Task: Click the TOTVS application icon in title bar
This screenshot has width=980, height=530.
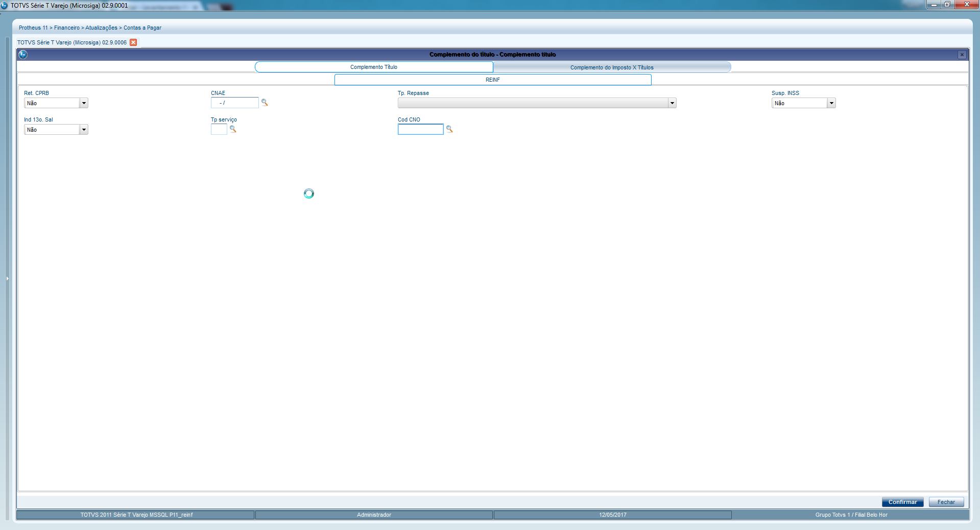Action: [5, 5]
